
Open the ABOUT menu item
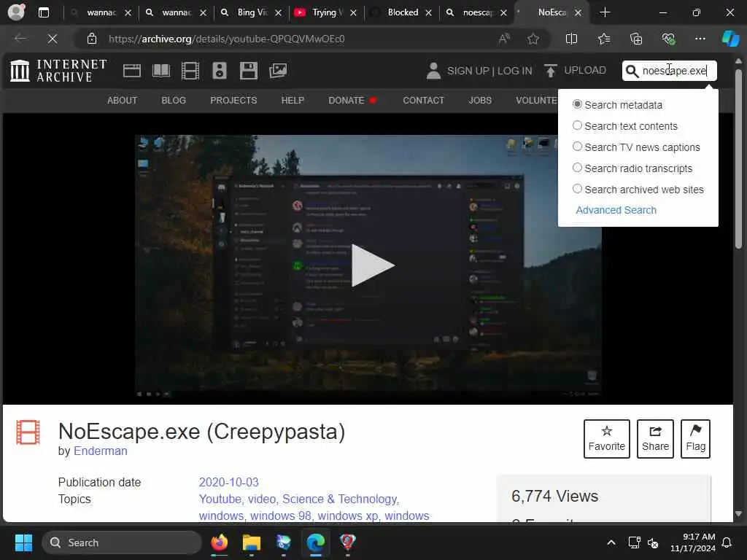(x=123, y=101)
